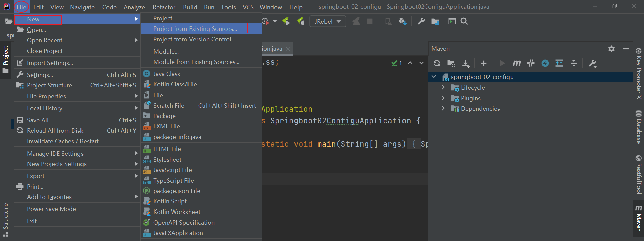Expand the File Properties submenu
The width and height of the screenshot is (644, 241).
coord(77,96)
